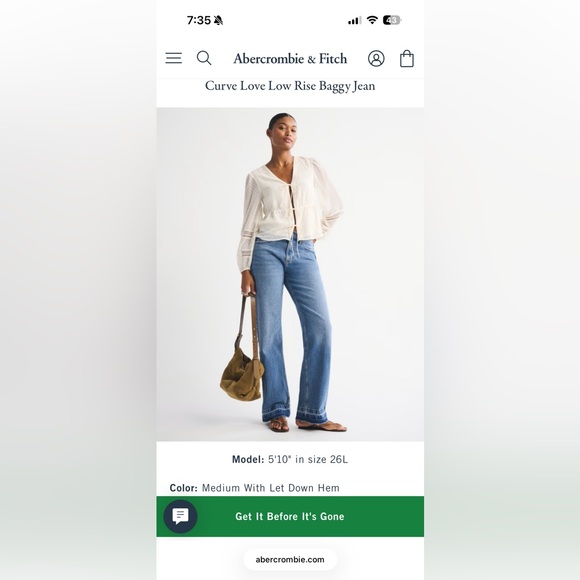Open the model product photo
Viewport: 580px width, 580px height.
(290, 274)
